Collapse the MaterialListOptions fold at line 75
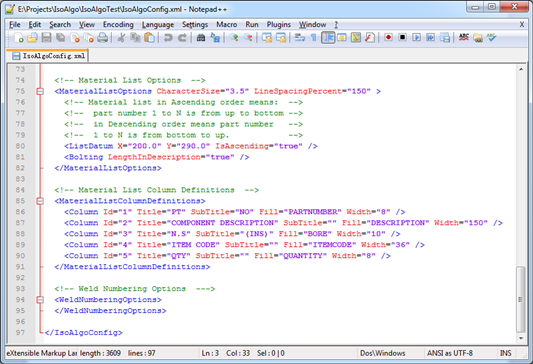Image resolution: width=533 pixels, height=364 pixels. (x=40, y=91)
